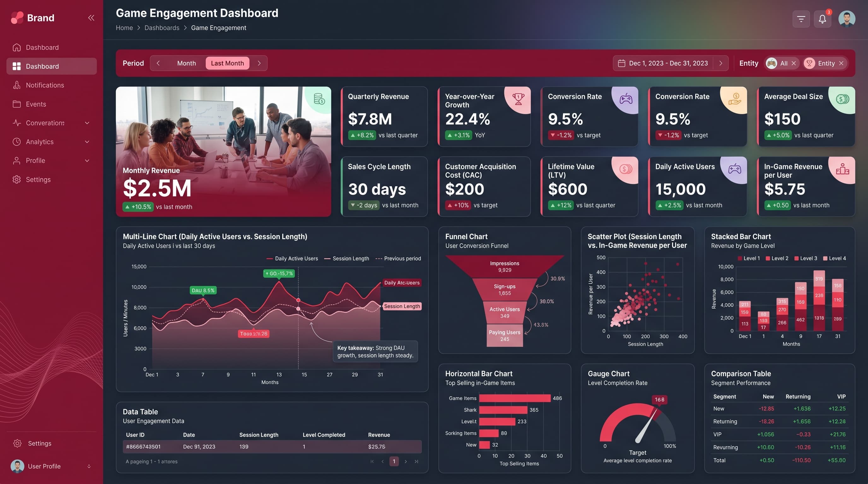This screenshot has width=868, height=484.
Task: Expand the Profile sidebar chevron
Action: pos(87,161)
